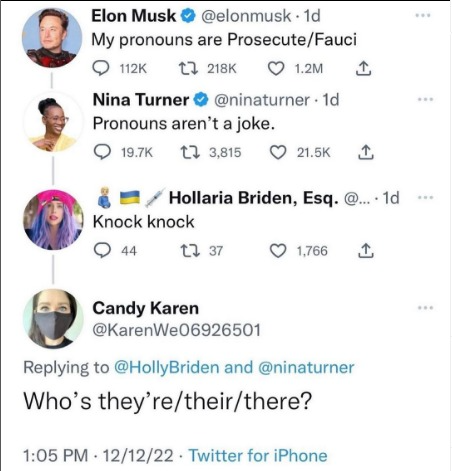The width and height of the screenshot is (452, 471).
Task: Reply to Nina Turner's tweet
Action: click(x=102, y=153)
